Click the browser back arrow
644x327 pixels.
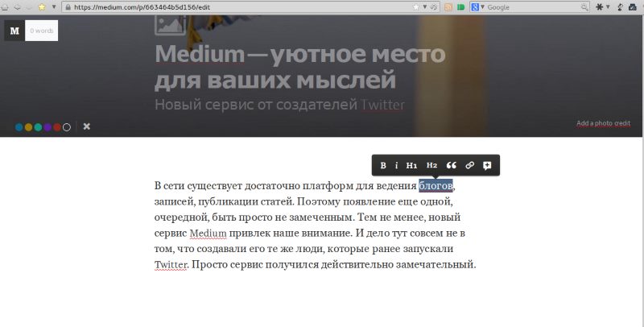click(17, 7)
